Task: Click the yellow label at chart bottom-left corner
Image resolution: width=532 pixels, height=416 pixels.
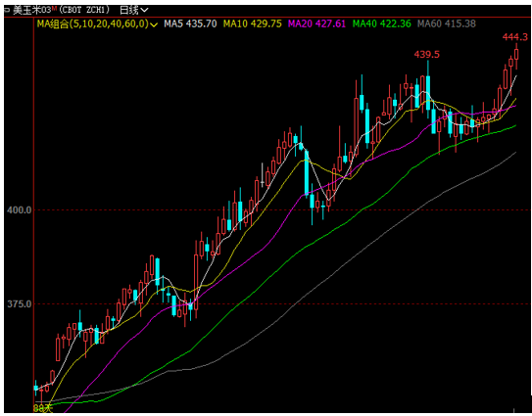Action: [43, 408]
